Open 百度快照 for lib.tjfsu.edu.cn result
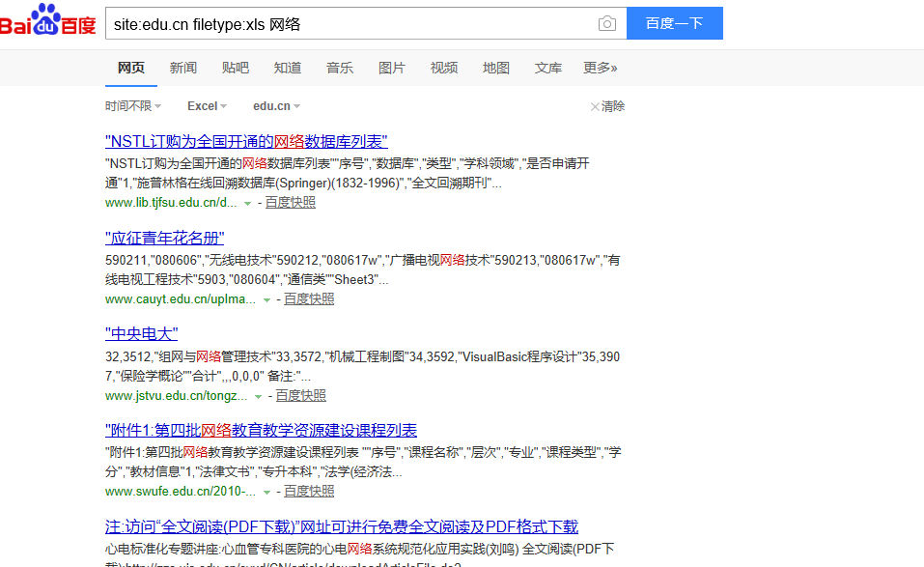This screenshot has height=567, width=924. click(x=290, y=203)
